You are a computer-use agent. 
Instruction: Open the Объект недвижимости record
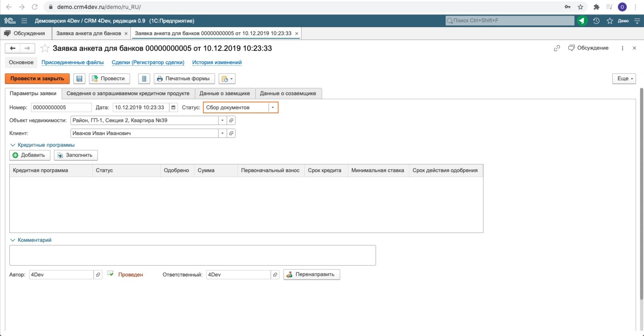tap(231, 120)
